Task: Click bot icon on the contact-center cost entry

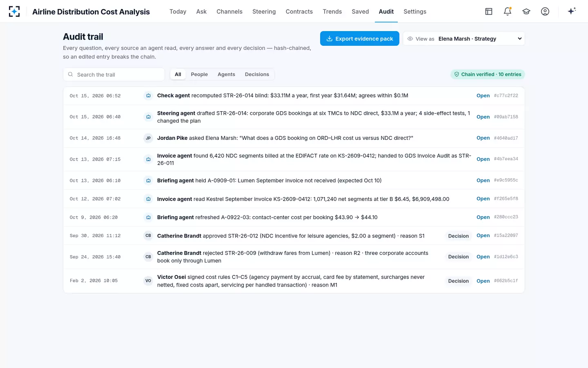Action: click(148, 217)
